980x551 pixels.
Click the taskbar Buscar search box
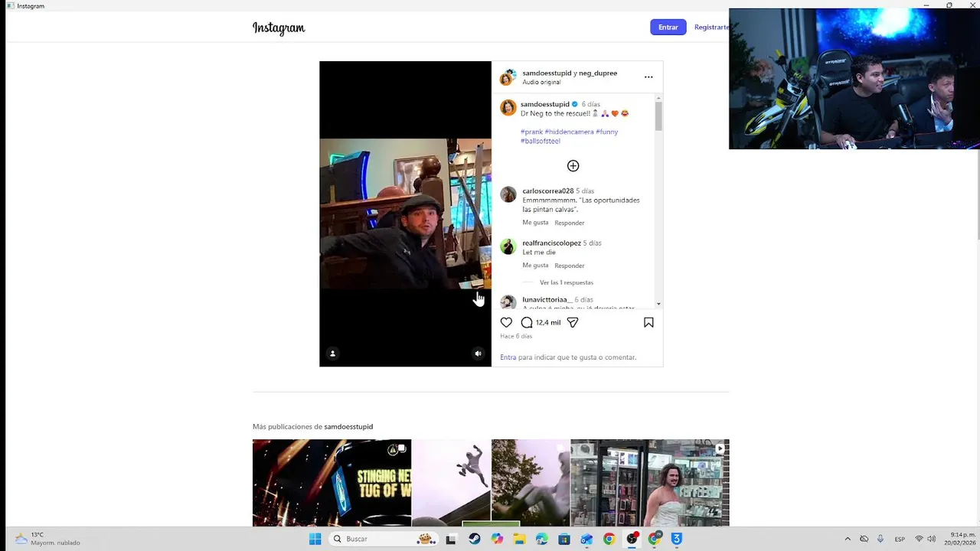(384, 539)
